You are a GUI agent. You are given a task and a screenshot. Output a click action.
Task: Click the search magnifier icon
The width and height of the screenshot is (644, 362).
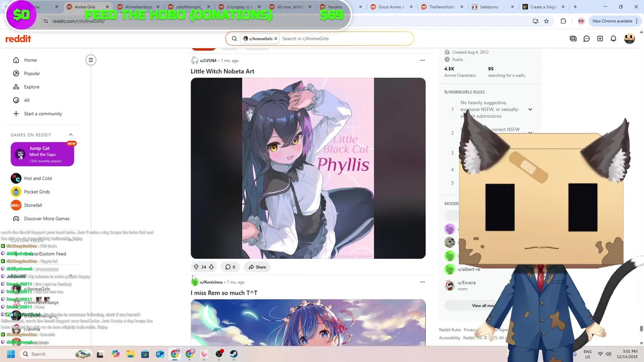tap(234, 39)
